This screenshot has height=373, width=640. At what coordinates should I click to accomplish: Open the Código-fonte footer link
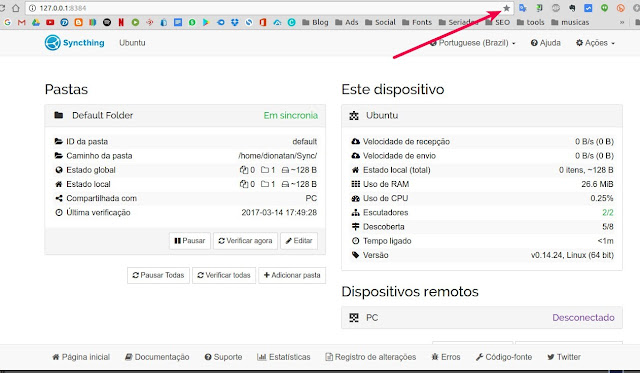504,357
